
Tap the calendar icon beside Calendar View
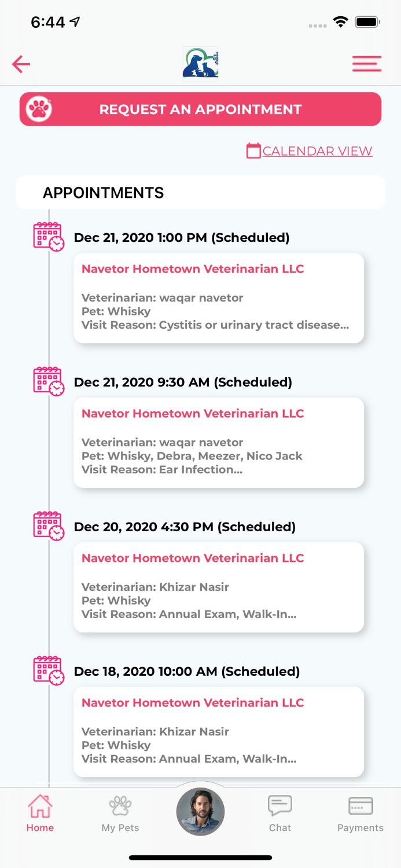tap(253, 151)
